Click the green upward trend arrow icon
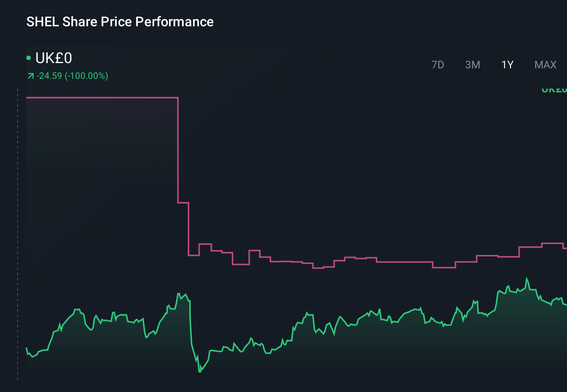567x392 pixels. (x=30, y=76)
